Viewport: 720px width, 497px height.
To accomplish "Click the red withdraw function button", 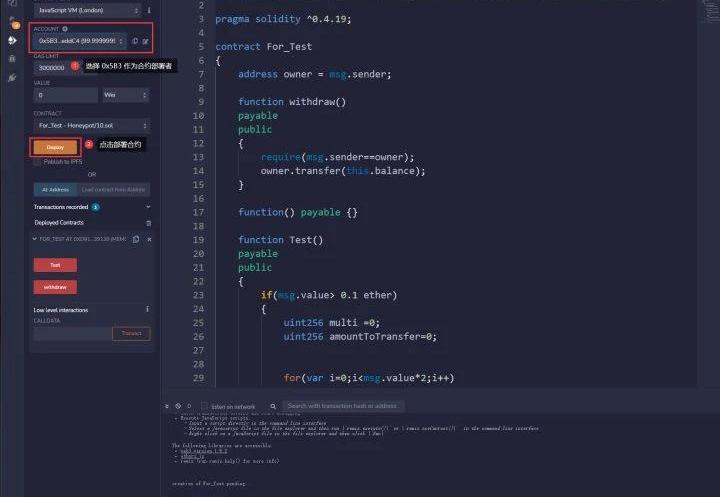I will coord(55,287).
